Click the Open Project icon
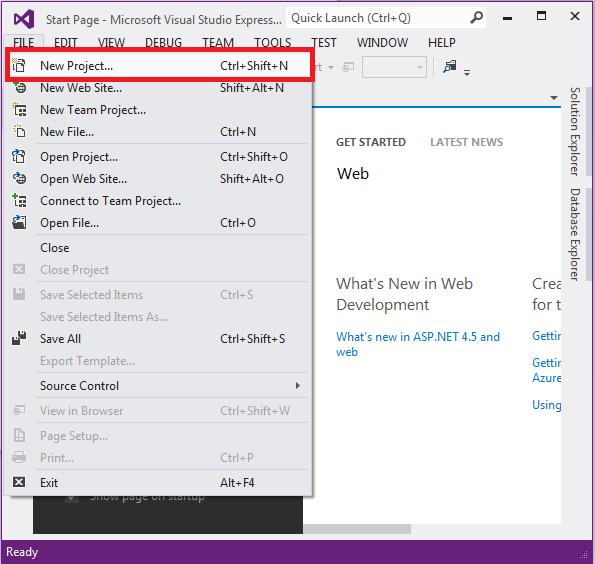The image size is (595, 564). [19, 156]
